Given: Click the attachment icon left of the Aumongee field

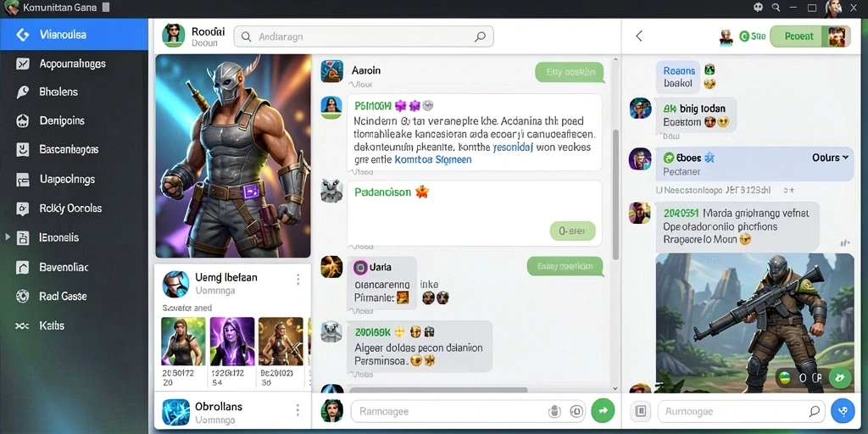Looking at the screenshot, I should tap(641, 411).
